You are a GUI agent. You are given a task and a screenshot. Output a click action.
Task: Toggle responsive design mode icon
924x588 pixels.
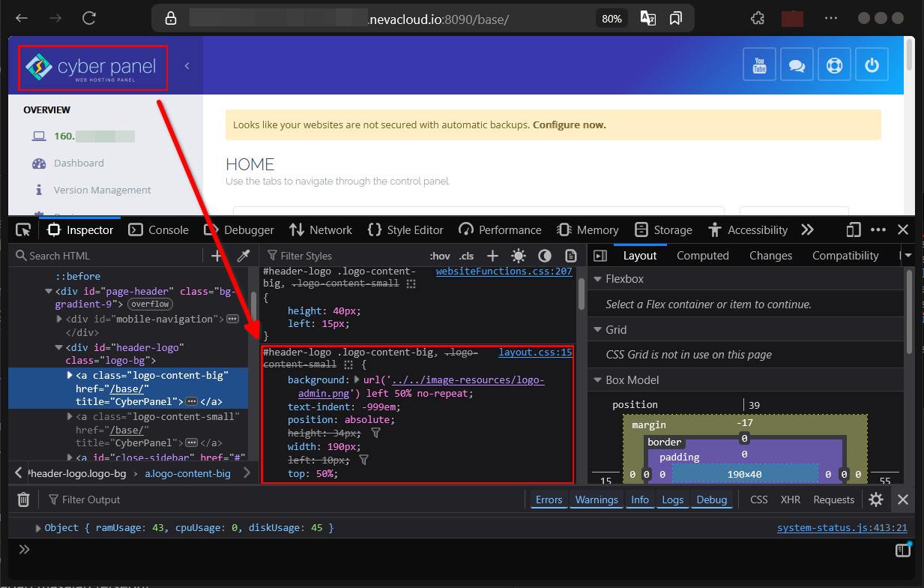pyautogui.click(x=854, y=229)
